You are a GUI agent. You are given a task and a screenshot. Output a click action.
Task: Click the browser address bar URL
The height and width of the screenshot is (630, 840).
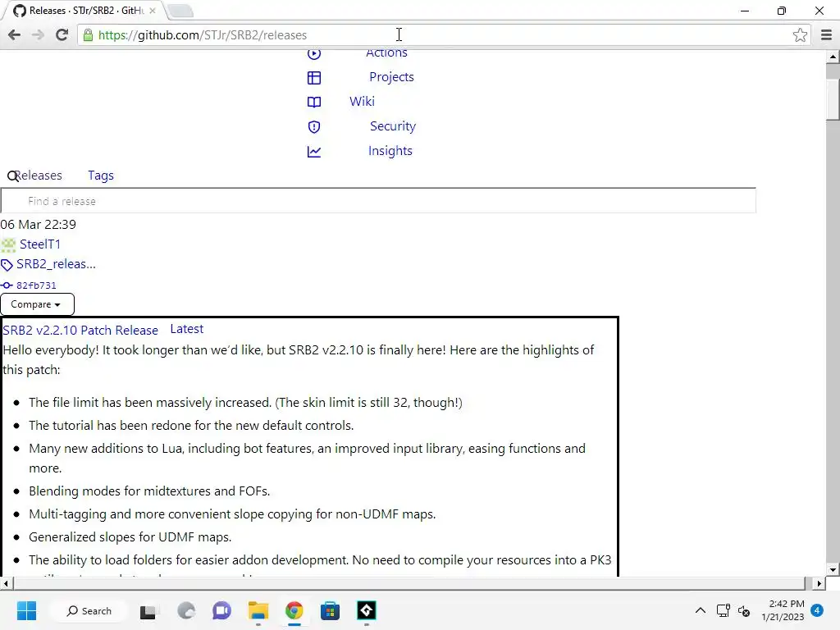pos(203,35)
